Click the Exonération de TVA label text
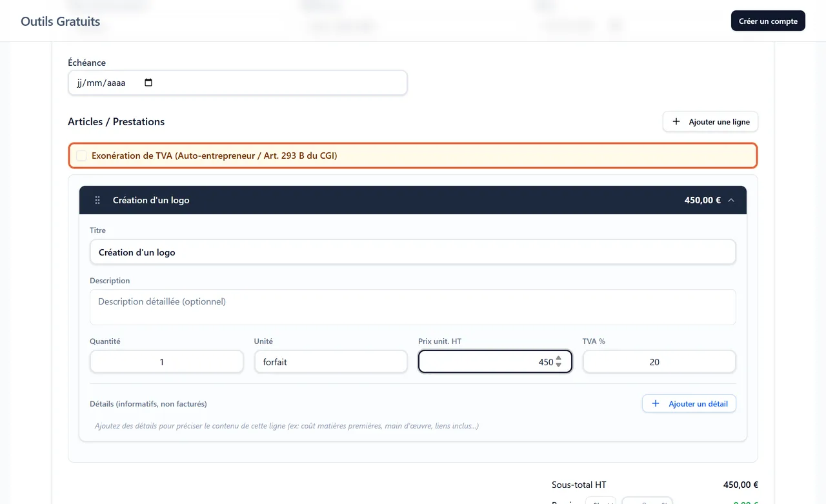Screen dimensions: 826x504 point(214,156)
